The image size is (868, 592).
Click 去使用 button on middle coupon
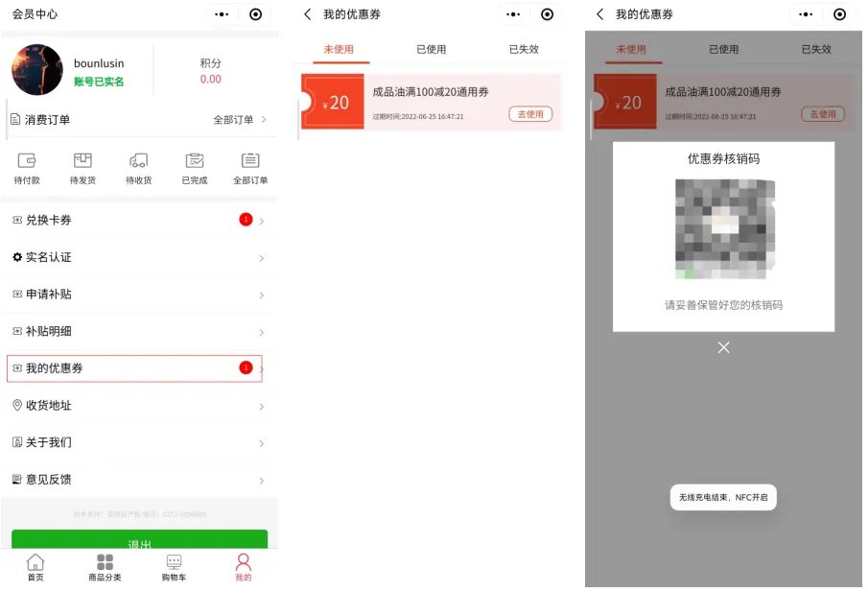[x=530, y=114]
